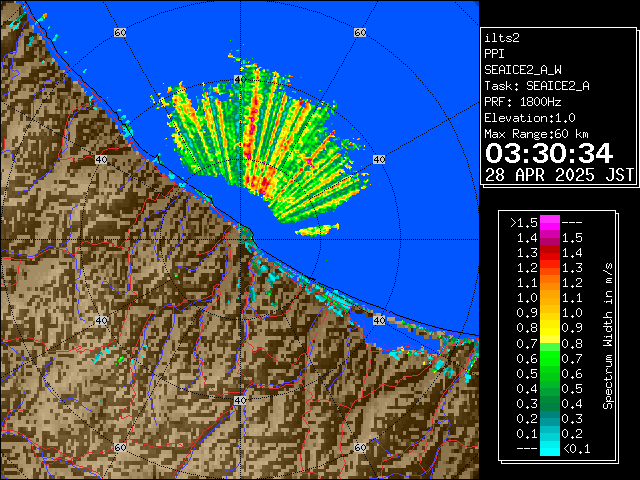Viewport: 640px width, 480px height.
Task: Click the large fan-shaped radar echo offshore
Action: tap(261, 143)
